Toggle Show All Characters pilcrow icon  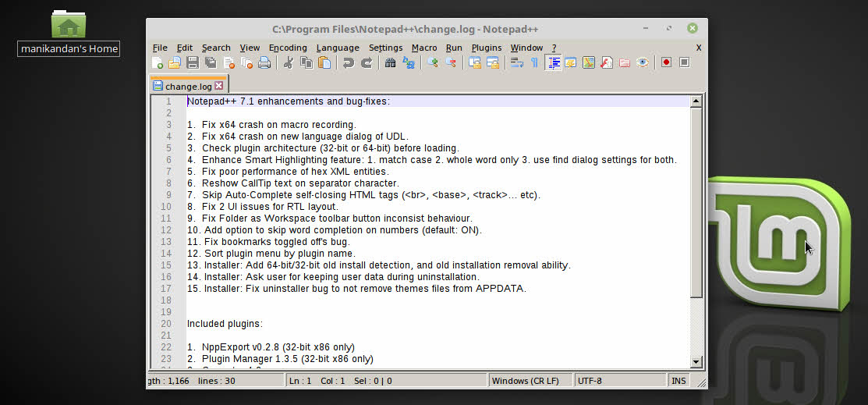coord(535,62)
